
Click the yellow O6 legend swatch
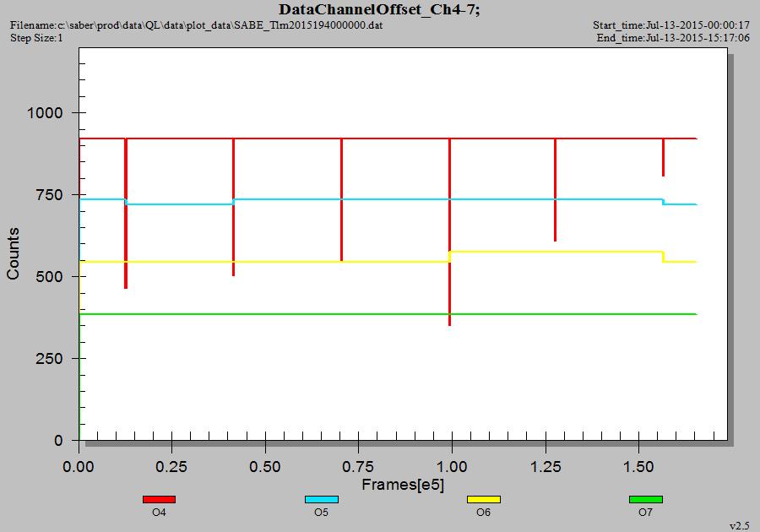coord(483,500)
